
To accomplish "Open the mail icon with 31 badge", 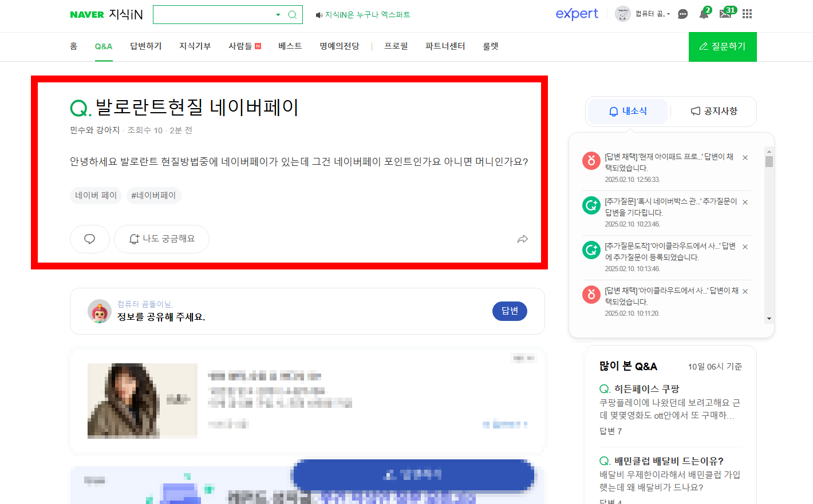I will coord(725,14).
